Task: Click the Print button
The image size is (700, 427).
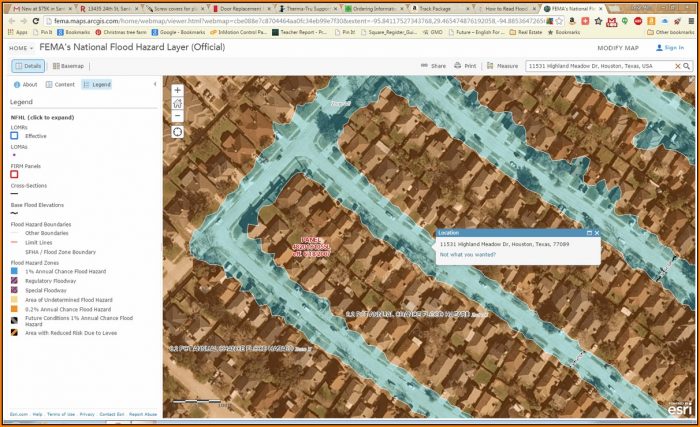Action: (465, 66)
